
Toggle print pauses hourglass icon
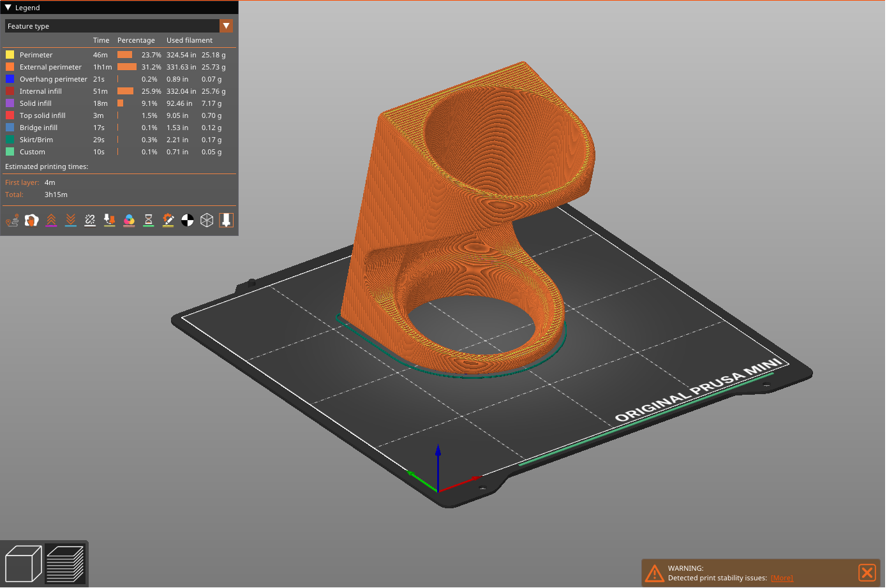pyautogui.click(x=149, y=221)
